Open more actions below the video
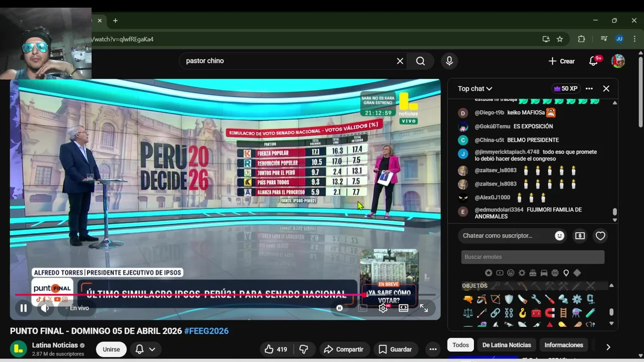 [433, 349]
